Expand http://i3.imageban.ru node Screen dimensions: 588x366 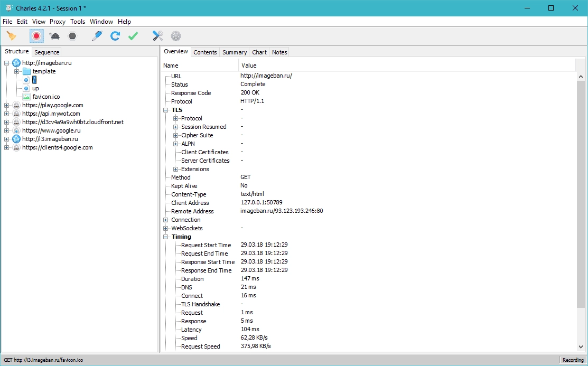[6, 139]
